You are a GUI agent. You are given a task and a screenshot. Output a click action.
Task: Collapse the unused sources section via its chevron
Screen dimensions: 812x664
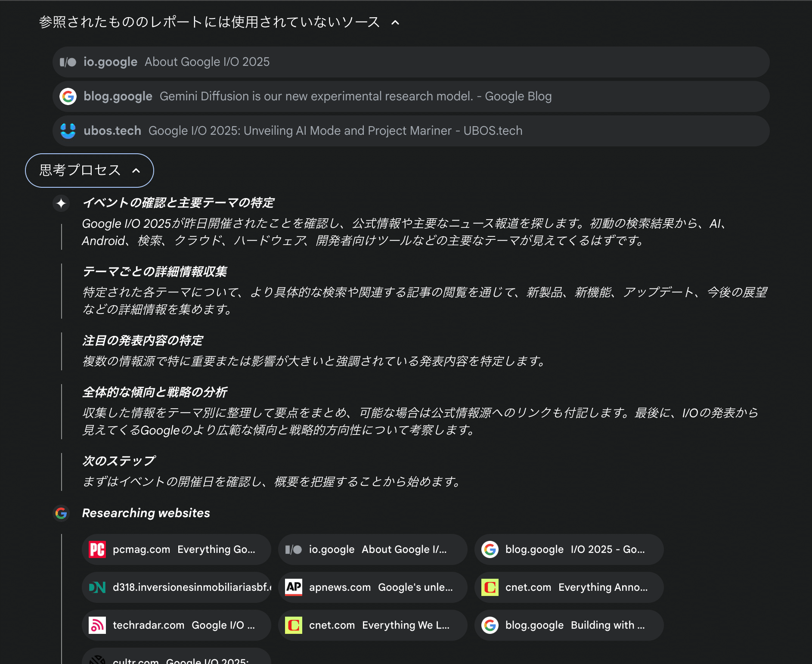(x=394, y=22)
